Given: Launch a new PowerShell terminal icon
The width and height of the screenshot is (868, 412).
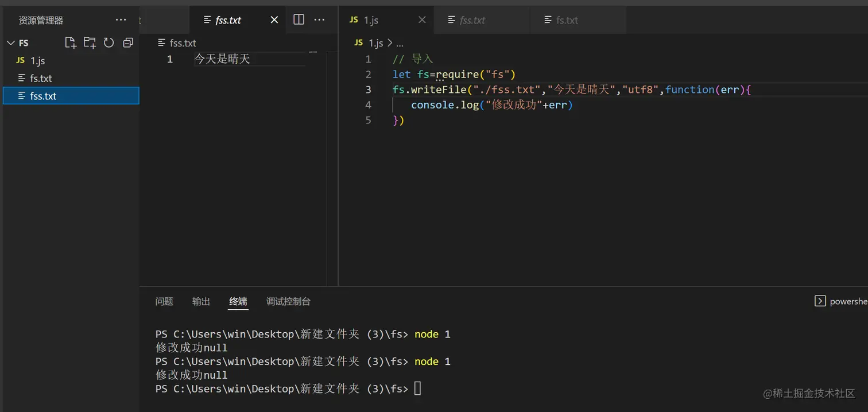Looking at the screenshot, I should tap(820, 301).
